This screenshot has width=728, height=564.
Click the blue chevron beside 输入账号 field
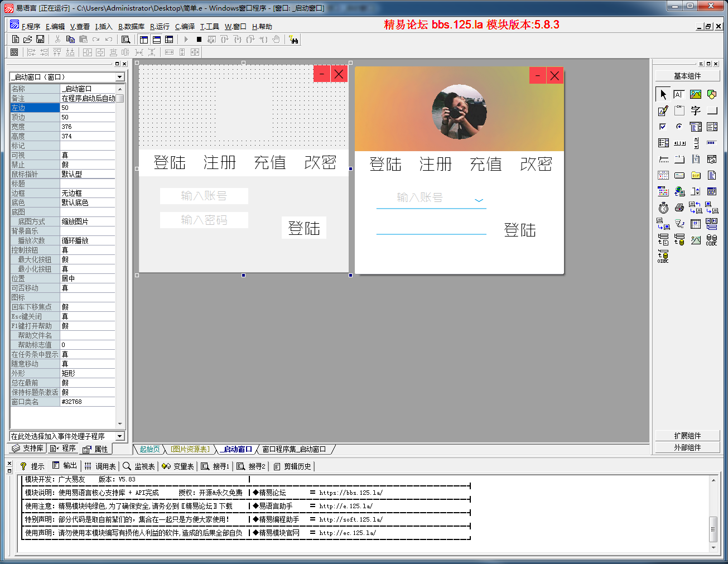tap(479, 200)
